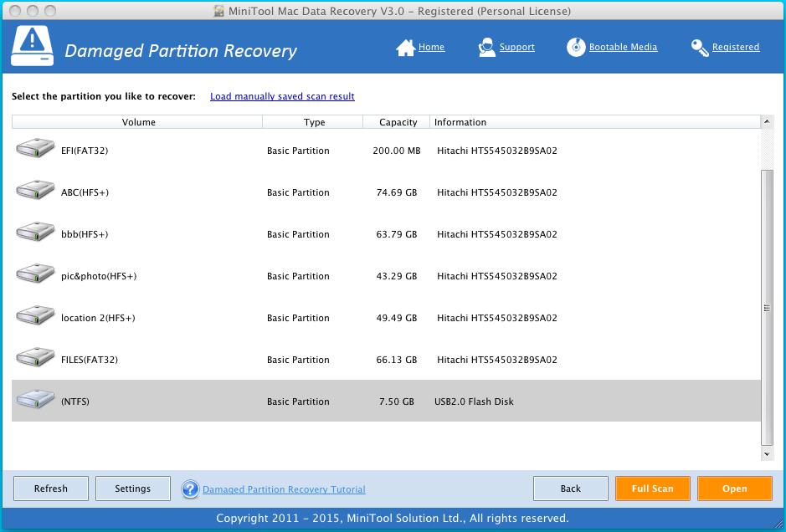Click the 49.49 GB capacity cell
Viewport: 786px width, 532px height.
click(397, 318)
